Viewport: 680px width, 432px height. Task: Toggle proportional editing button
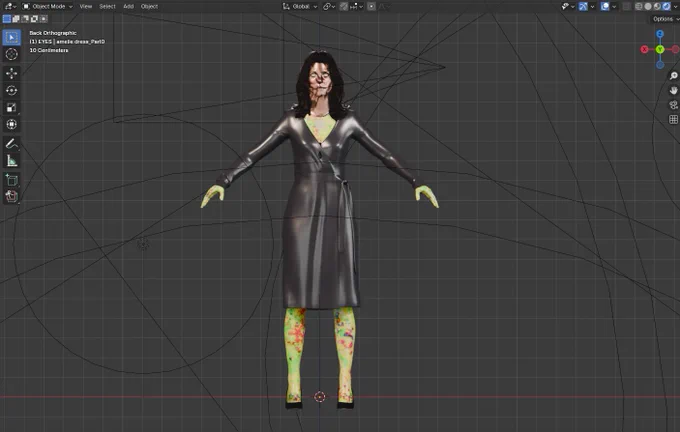[x=371, y=6]
